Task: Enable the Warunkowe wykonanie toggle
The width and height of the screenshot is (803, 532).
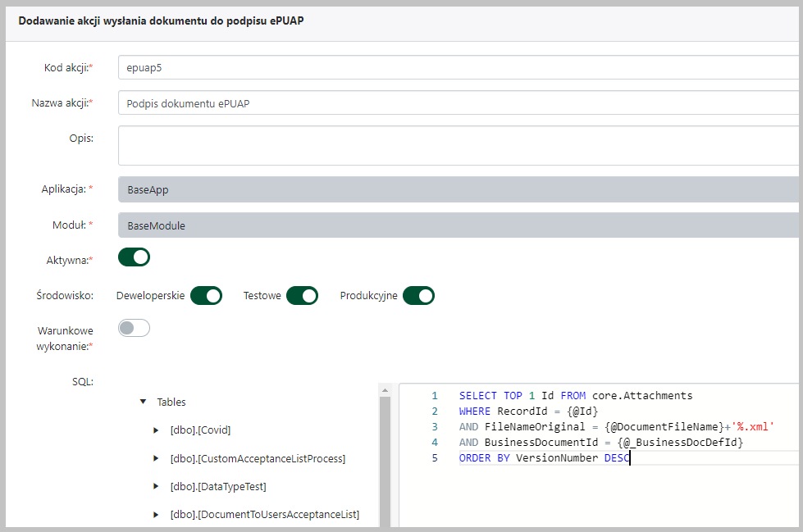Action: pos(135,328)
